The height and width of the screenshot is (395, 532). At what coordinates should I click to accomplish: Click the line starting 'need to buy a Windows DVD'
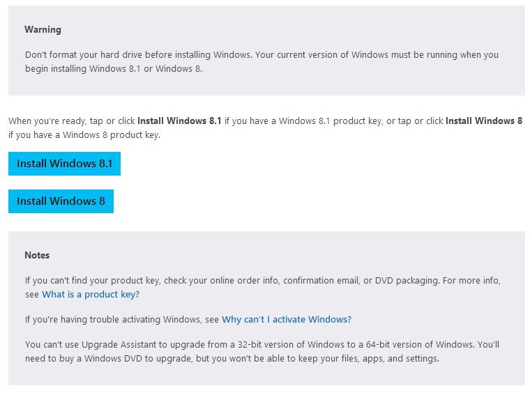(x=232, y=358)
